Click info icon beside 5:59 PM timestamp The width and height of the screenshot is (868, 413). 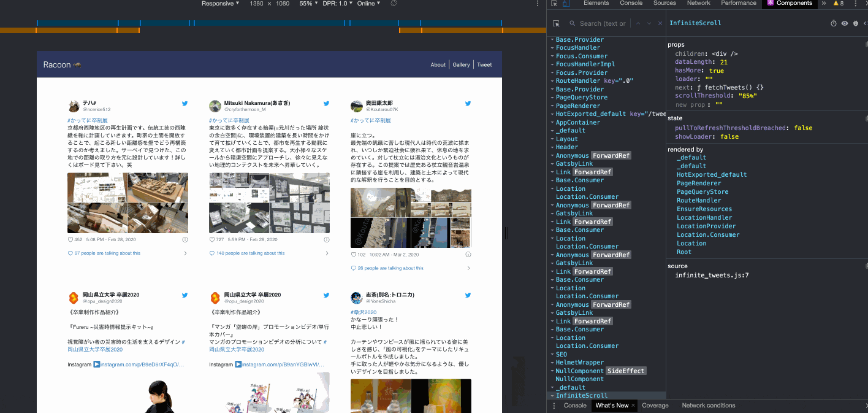coord(327,239)
